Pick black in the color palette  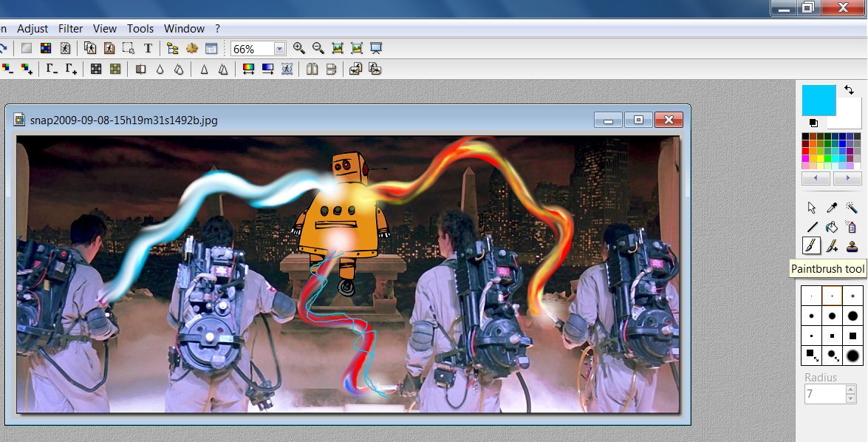[805, 136]
